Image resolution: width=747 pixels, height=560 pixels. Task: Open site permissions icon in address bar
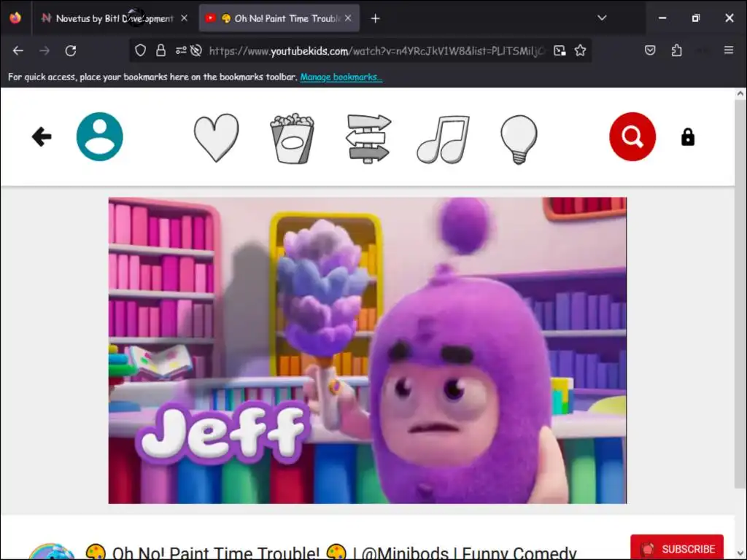pyautogui.click(x=181, y=50)
